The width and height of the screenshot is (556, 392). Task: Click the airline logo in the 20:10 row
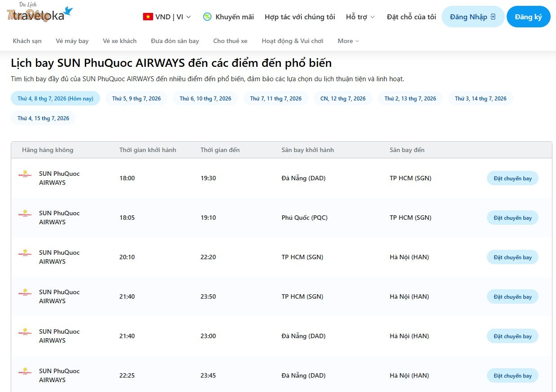point(25,253)
